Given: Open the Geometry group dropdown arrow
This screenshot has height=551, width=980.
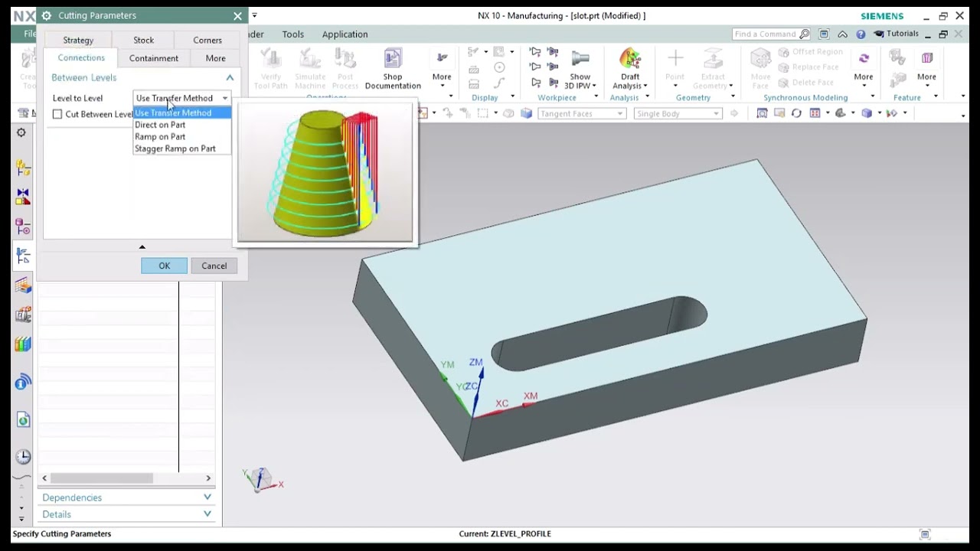Looking at the screenshot, I should pyautogui.click(x=733, y=97).
